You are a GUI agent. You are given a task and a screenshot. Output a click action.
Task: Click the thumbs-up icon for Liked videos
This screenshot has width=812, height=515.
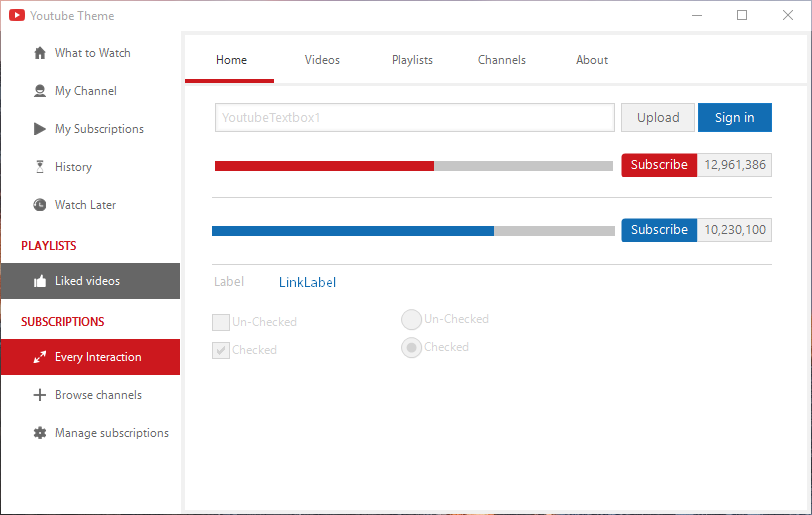click(x=40, y=281)
